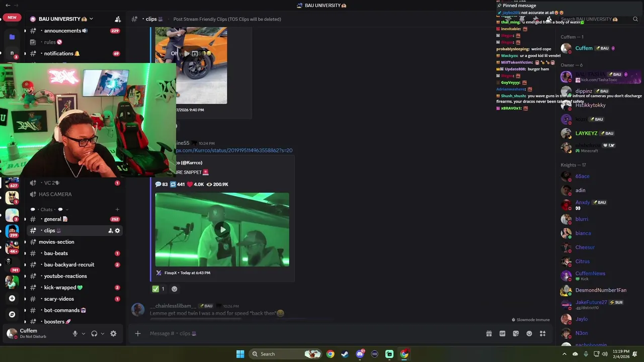Click the search magnifier icon in header
Viewport: 644px width, 362px height.
point(635,19)
